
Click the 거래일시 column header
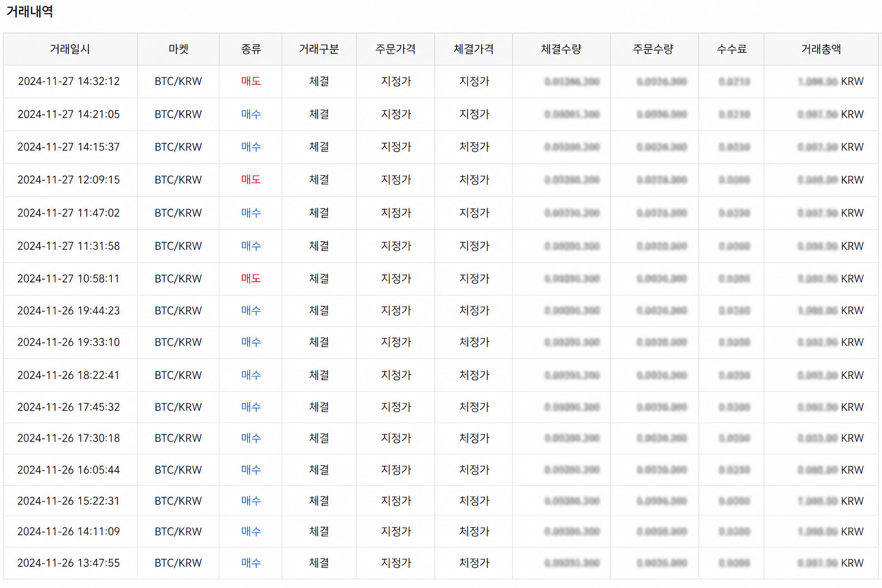(x=70, y=49)
